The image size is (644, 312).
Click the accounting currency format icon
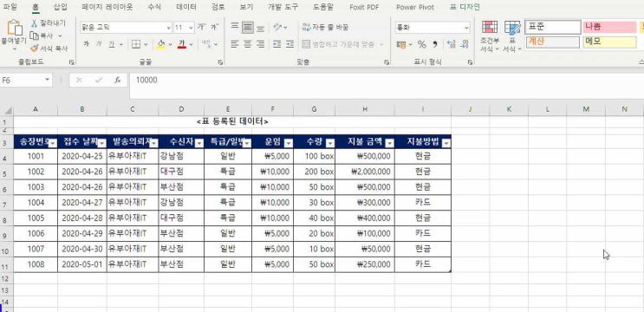click(x=401, y=44)
